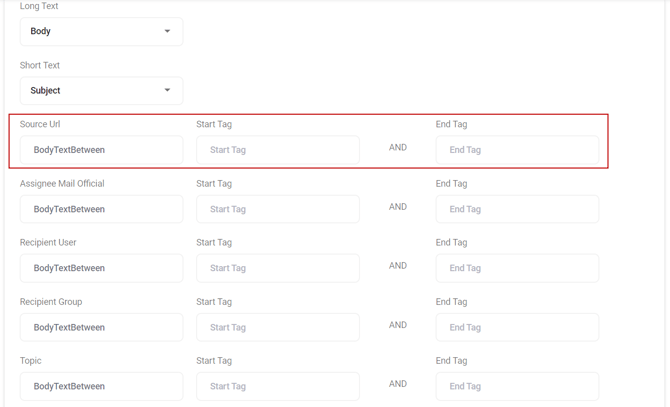670x407 pixels.
Task: Click the Recipient Group BodyTextBetween field
Action: pyautogui.click(x=101, y=327)
